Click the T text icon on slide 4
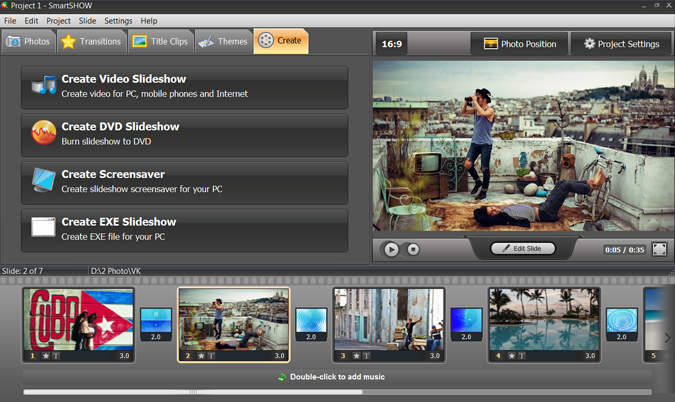 [x=521, y=356]
